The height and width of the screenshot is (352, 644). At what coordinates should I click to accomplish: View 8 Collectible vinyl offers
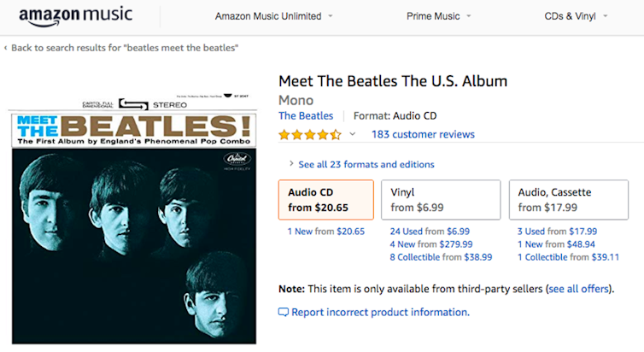pos(441,257)
